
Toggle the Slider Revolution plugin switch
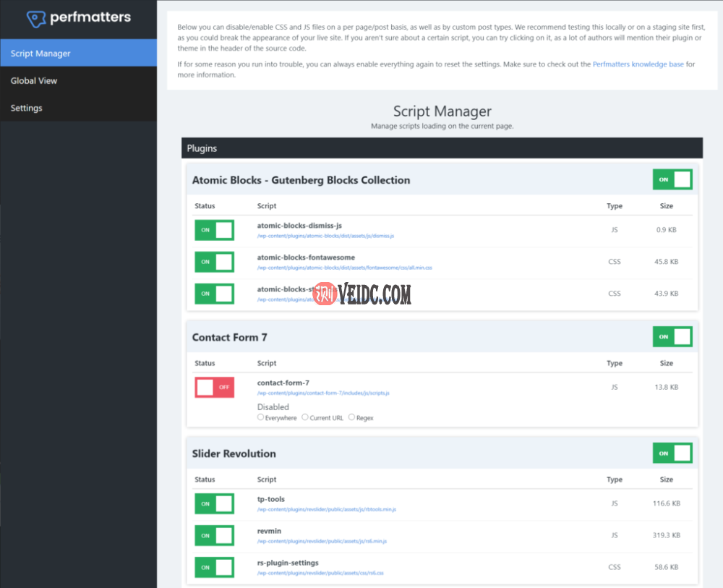pyautogui.click(x=672, y=453)
